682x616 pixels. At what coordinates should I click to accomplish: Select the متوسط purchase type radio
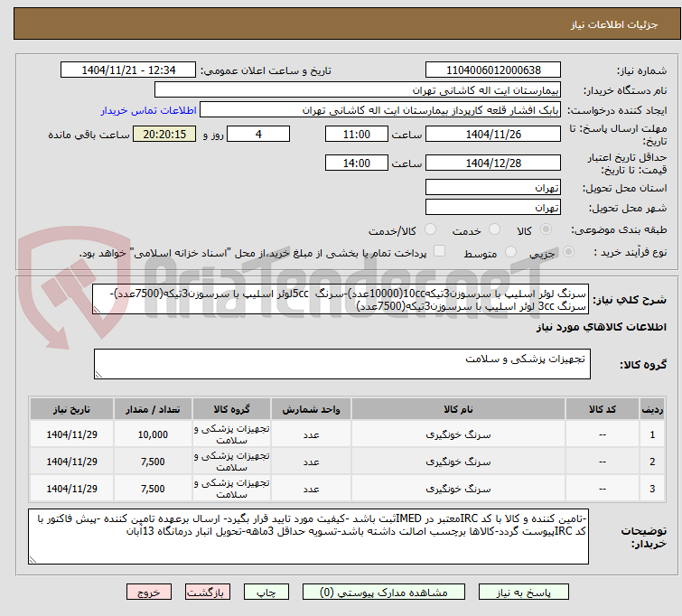coord(510,251)
